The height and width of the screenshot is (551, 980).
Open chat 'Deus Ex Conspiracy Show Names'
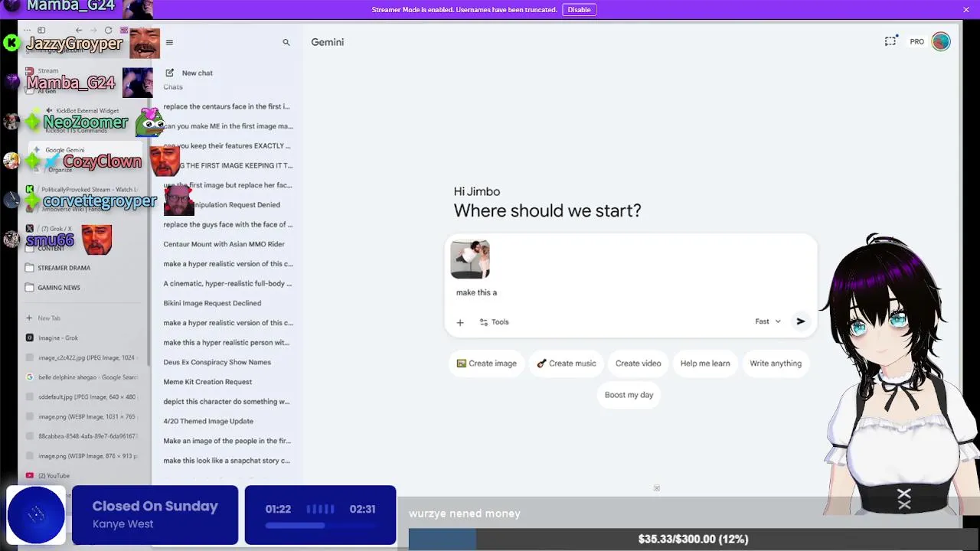pos(217,362)
